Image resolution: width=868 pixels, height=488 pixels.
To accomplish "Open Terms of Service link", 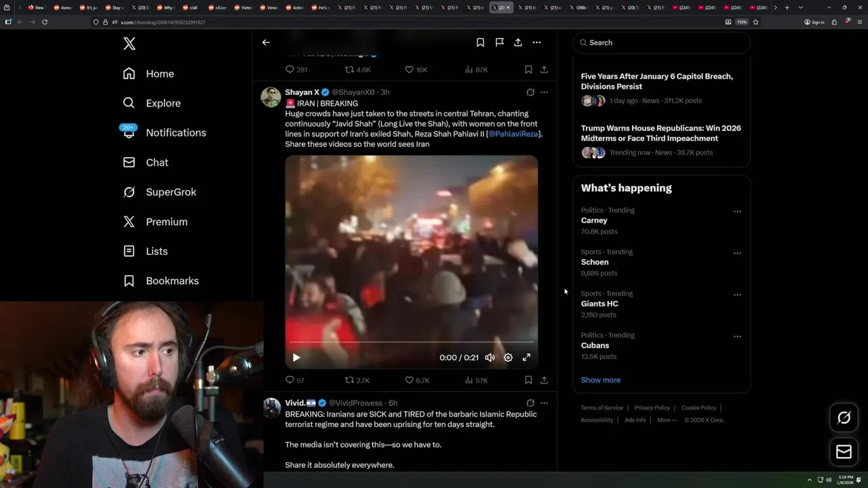I will [601, 408].
